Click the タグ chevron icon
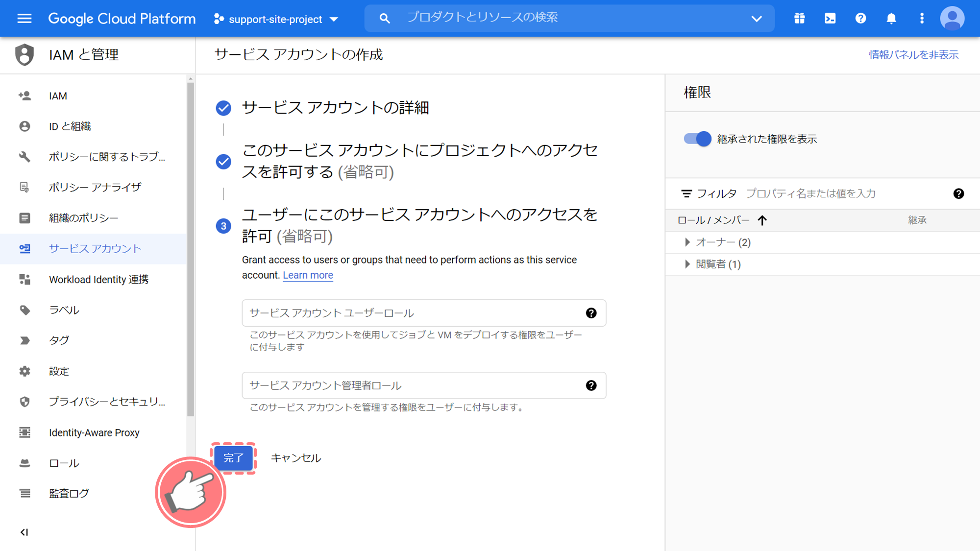The image size is (980, 551). click(x=24, y=340)
